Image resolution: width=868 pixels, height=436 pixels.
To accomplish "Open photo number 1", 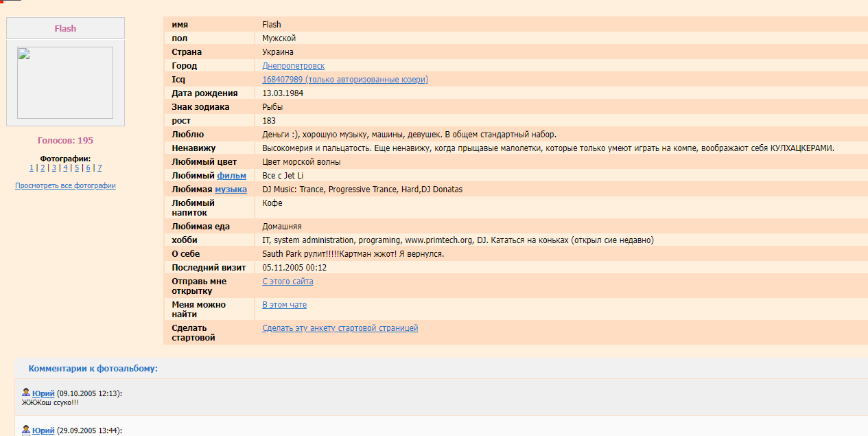I will click(x=31, y=168).
